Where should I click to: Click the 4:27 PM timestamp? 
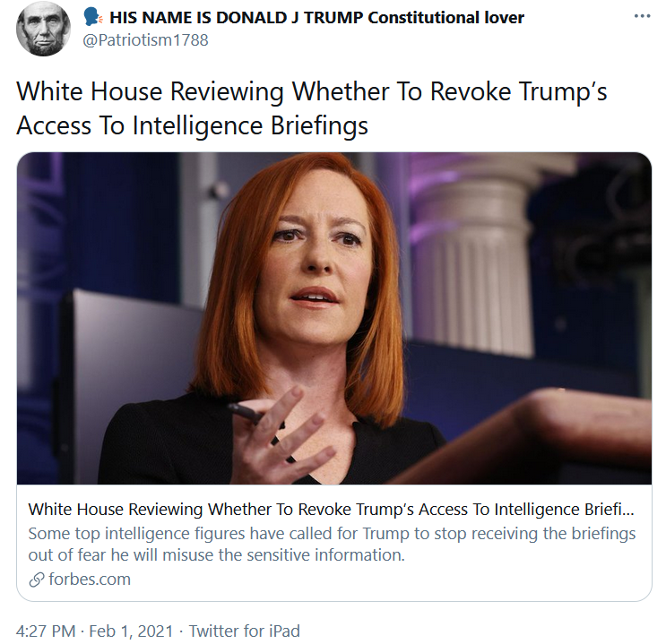(x=46, y=631)
